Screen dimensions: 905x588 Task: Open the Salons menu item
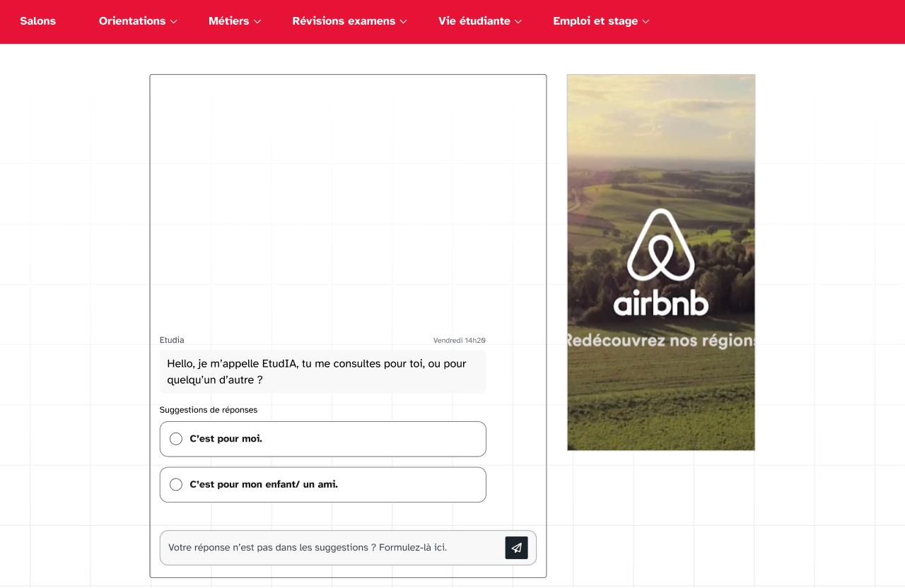[37, 21]
